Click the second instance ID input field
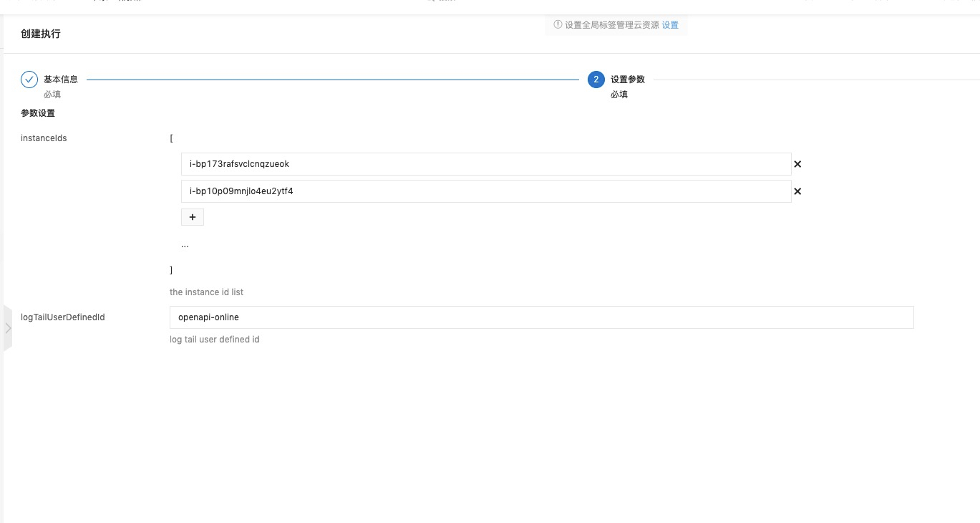Viewport: 980px width, 523px height. pos(486,191)
